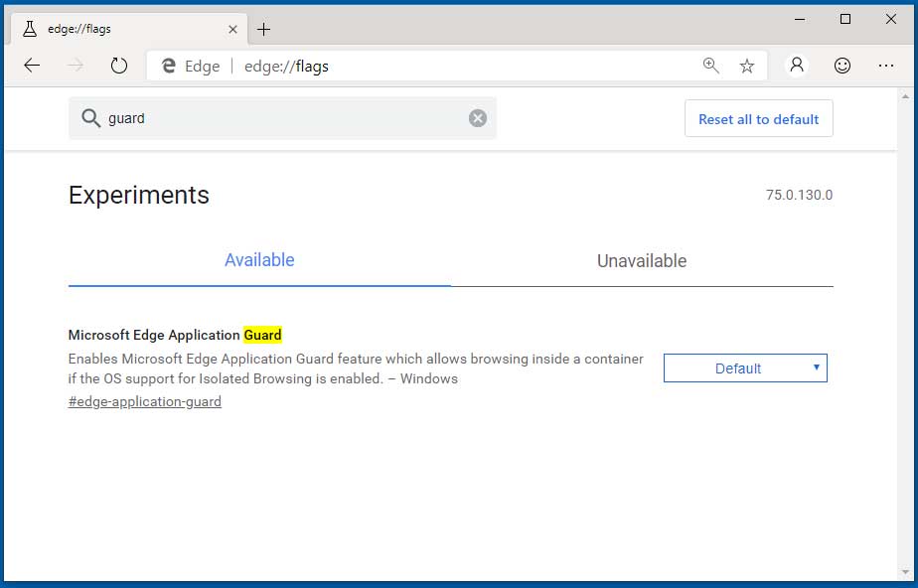Close the edge://flags tab

click(232, 29)
